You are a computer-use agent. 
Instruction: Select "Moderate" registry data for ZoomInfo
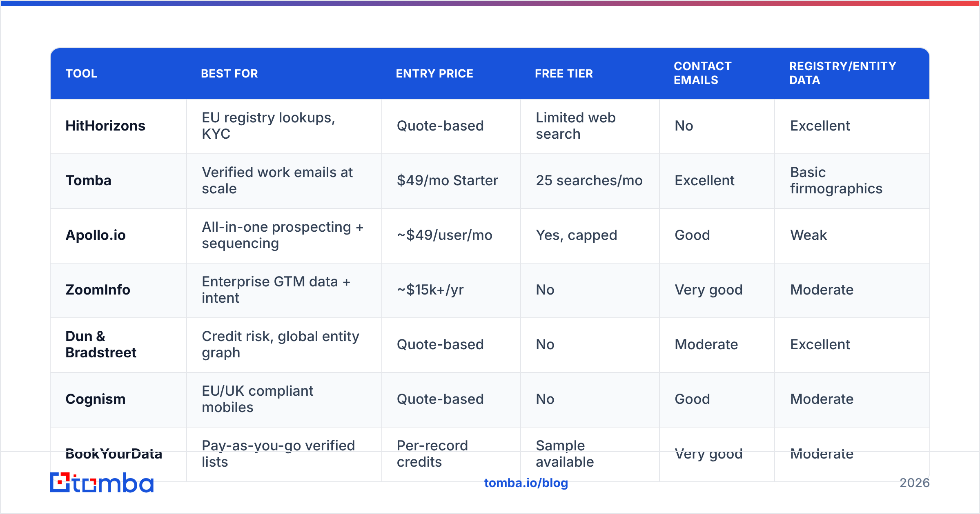pyautogui.click(x=822, y=290)
